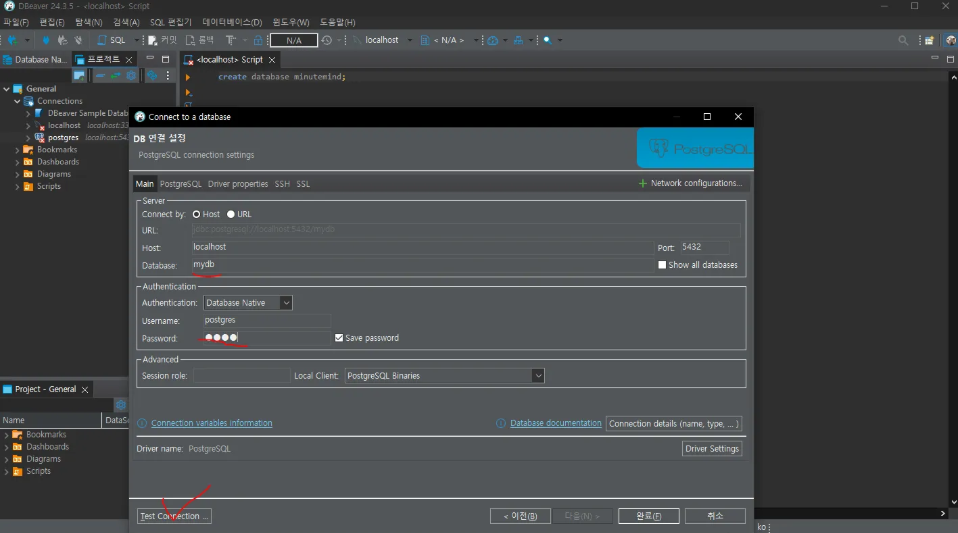958x533 pixels.
Task: Click the execute script arrow in editor gutter
Action: pos(188,77)
